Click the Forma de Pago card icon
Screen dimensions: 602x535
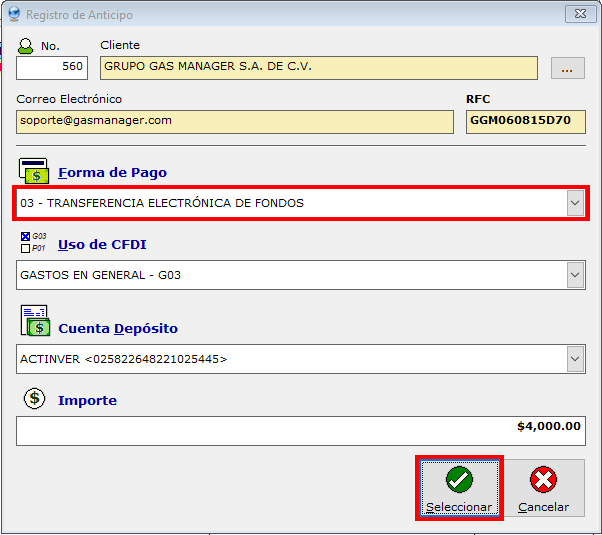click(34, 170)
